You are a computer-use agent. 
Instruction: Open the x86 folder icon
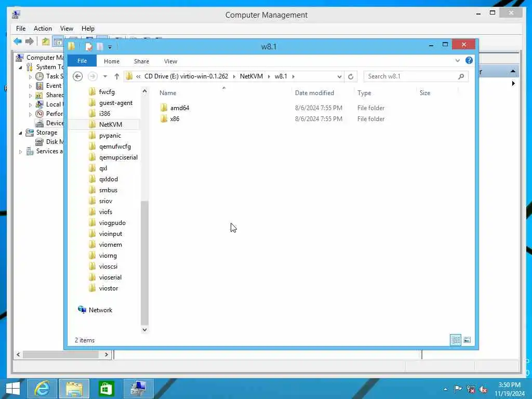(x=164, y=119)
